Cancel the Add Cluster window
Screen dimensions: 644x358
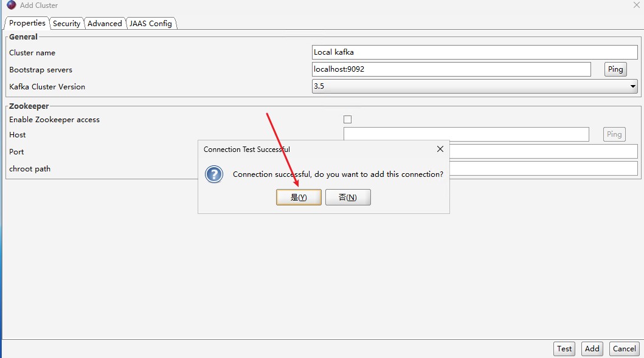coord(625,348)
